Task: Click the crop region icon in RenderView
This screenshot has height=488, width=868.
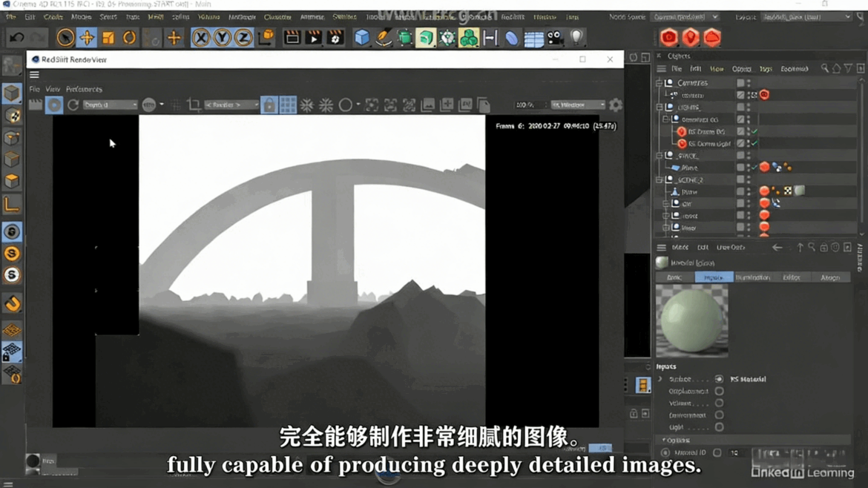Action: pos(194,105)
